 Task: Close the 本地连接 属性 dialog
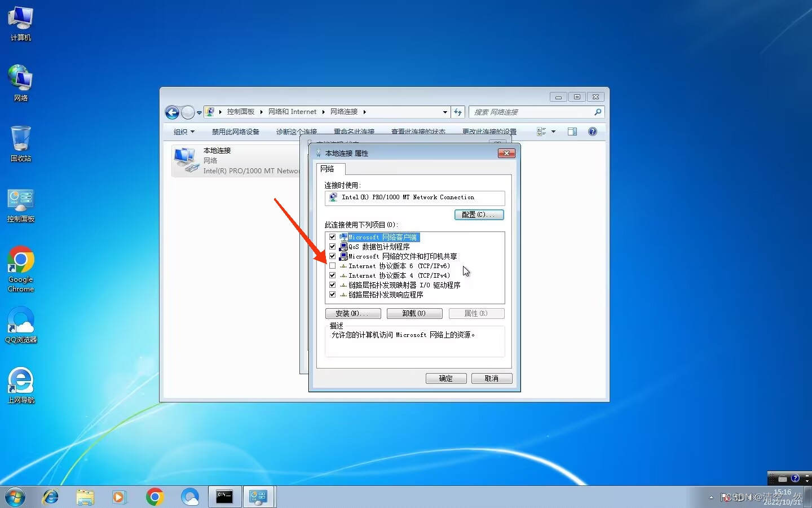(x=506, y=154)
